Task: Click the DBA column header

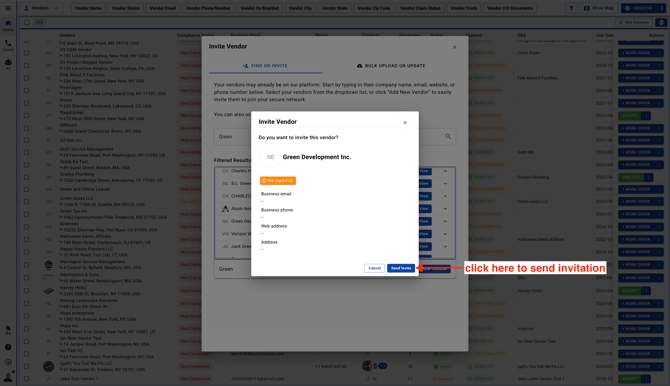Action: click(522, 35)
